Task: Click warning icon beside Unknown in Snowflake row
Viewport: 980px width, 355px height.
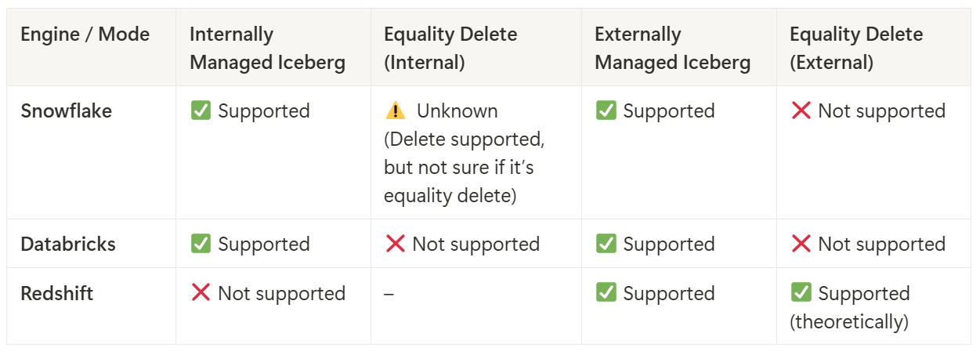Action: [x=396, y=110]
